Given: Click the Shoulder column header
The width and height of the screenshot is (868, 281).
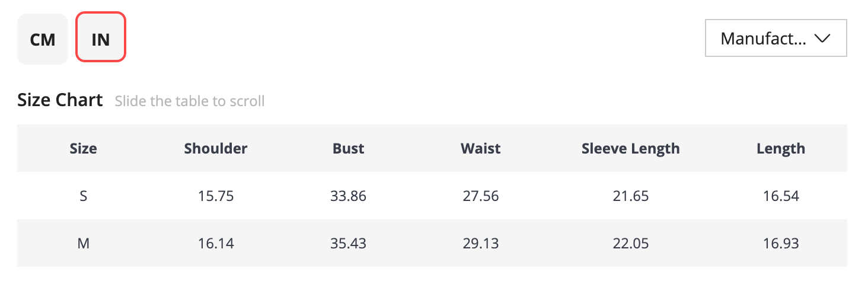Looking at the screenshot, I should pos(216,148).
